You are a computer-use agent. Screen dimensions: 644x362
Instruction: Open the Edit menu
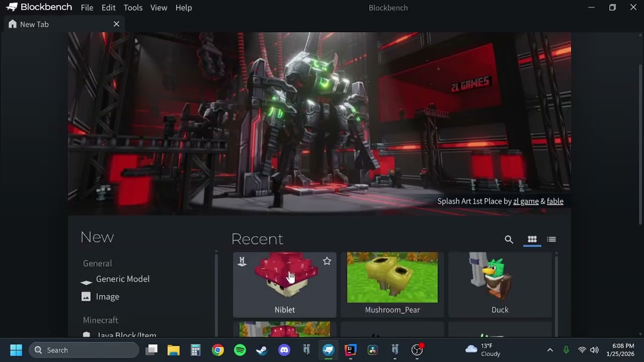[109, 8]
